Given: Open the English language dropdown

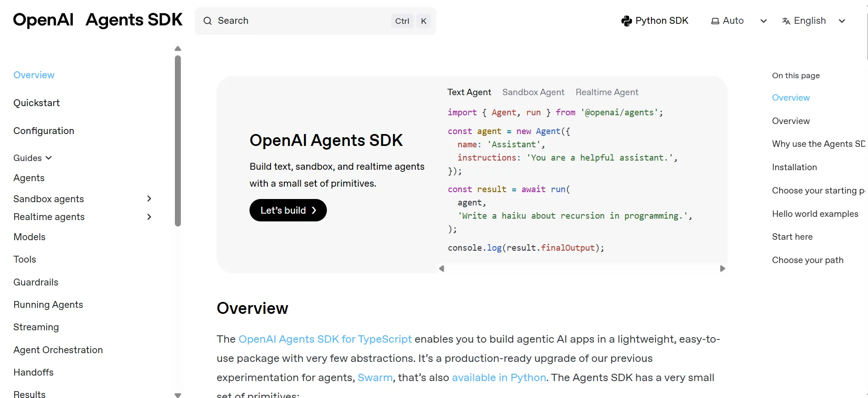Looking at the screenshot, I should (814, 21).
